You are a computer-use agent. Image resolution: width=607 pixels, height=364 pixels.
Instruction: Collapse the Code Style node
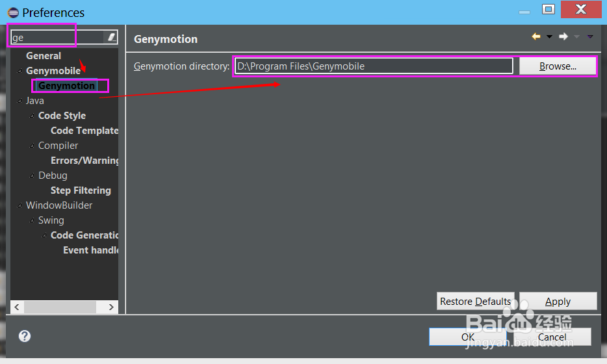pos(32,116)
